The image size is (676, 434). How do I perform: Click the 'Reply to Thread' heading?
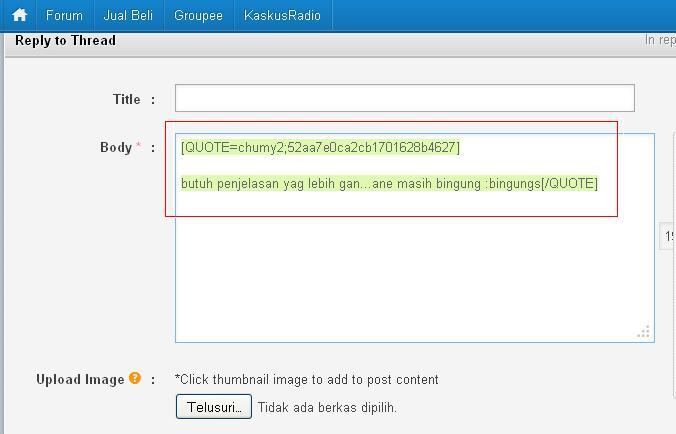66,41
